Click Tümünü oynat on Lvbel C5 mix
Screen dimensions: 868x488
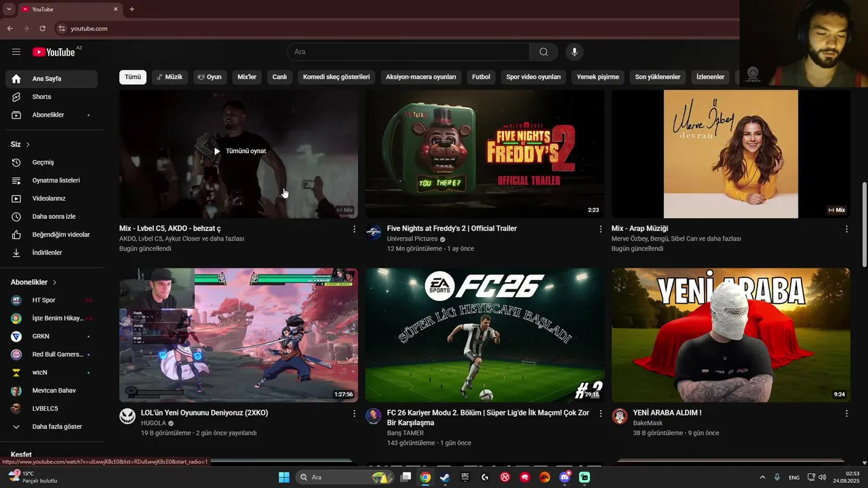(239, 151)
